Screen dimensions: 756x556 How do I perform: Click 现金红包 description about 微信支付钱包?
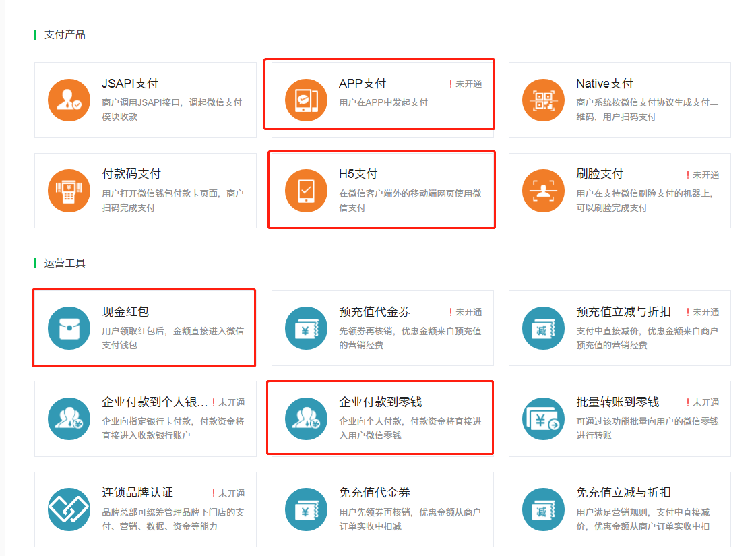172,338
